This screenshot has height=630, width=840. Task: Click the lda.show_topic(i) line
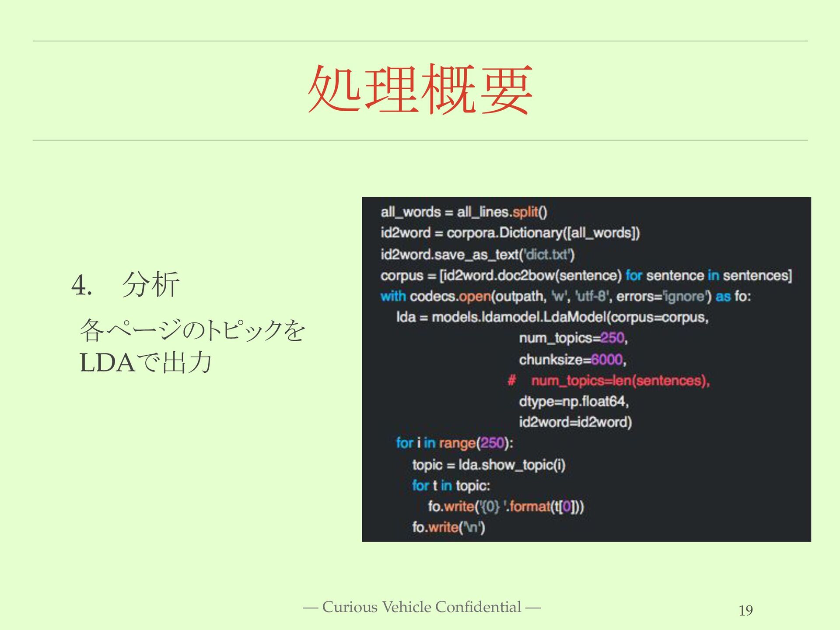click(489, 465)
